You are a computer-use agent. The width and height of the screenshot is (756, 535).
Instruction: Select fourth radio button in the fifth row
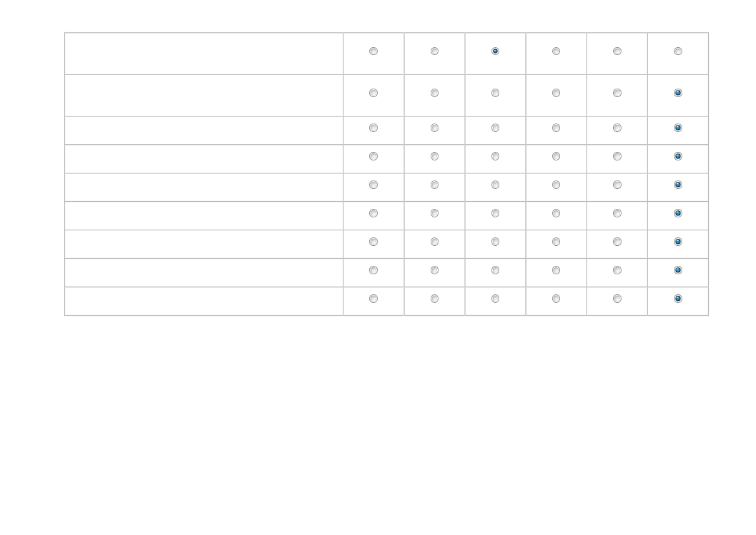556,185
